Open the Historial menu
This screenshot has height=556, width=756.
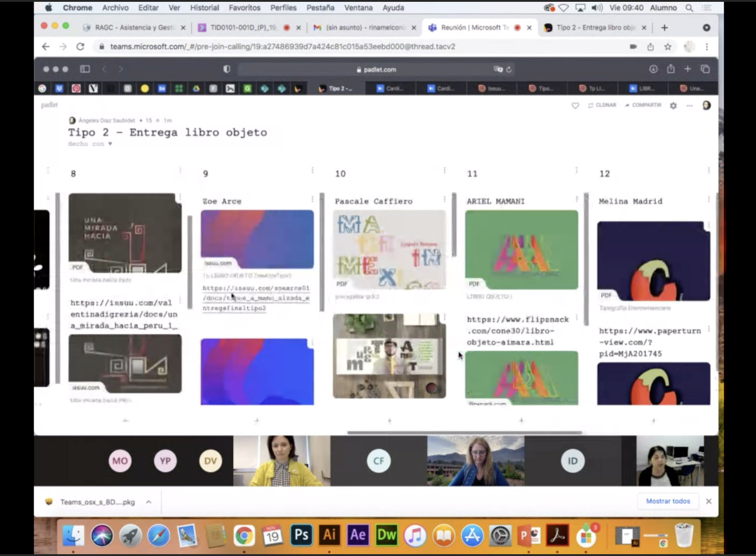pyautogui.click(x=204, y=8)
